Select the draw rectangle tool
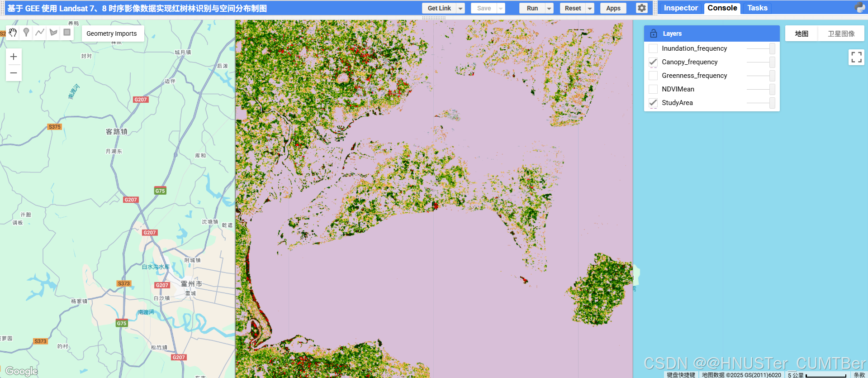The height and width of the screenshot is (378, 868). (x=67, y=32)
